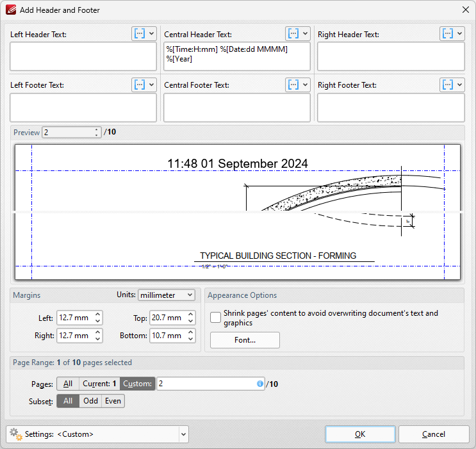Image resolution: width=476 pixels, height=449 pixels.
Task: Expand the Settings Custom preset dropdown
Action: tap(183, 434)
